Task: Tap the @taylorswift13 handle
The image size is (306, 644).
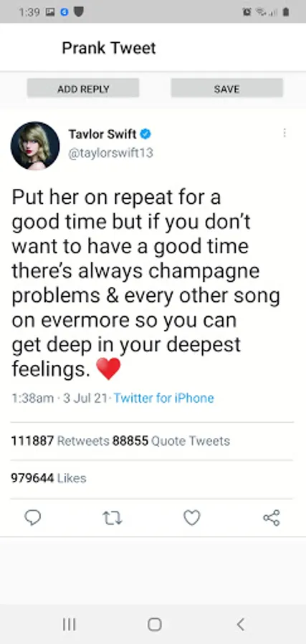Action: pyautogui.click(x=110, y=153)
